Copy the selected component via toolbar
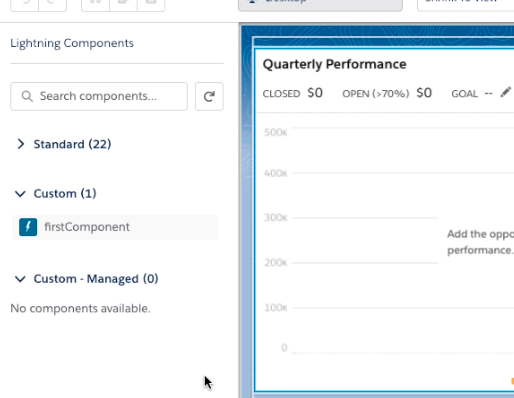 pos(123,4)
